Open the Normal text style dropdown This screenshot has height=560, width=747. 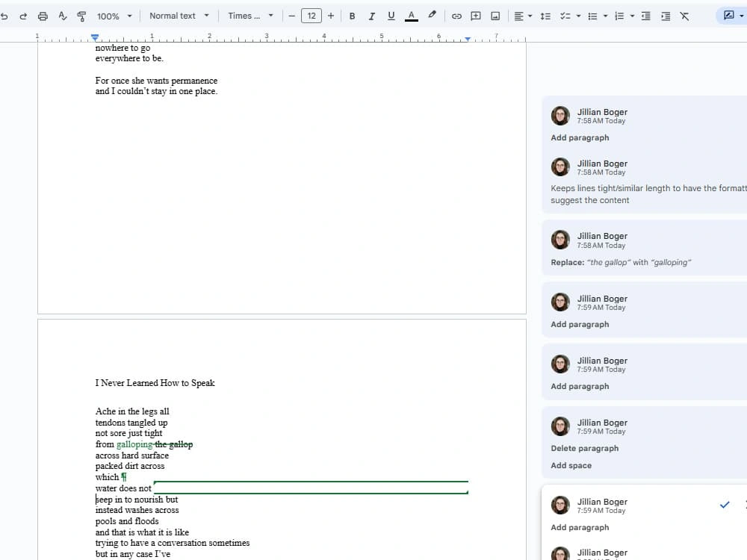point(179,16)
